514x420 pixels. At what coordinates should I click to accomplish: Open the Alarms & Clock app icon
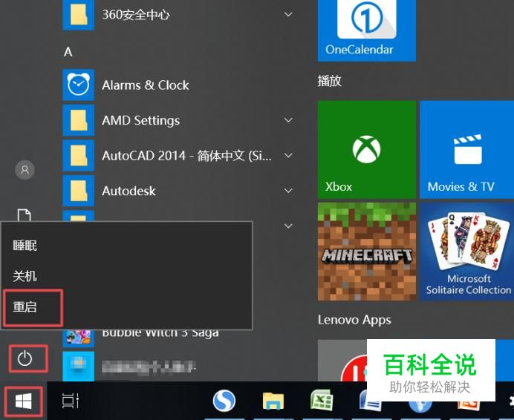point(78,85)
